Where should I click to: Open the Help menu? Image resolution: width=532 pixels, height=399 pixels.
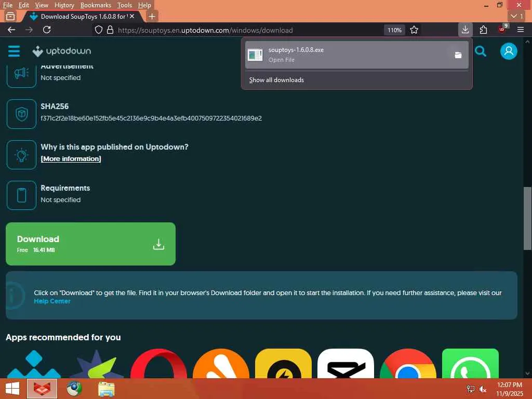(144, 5)
